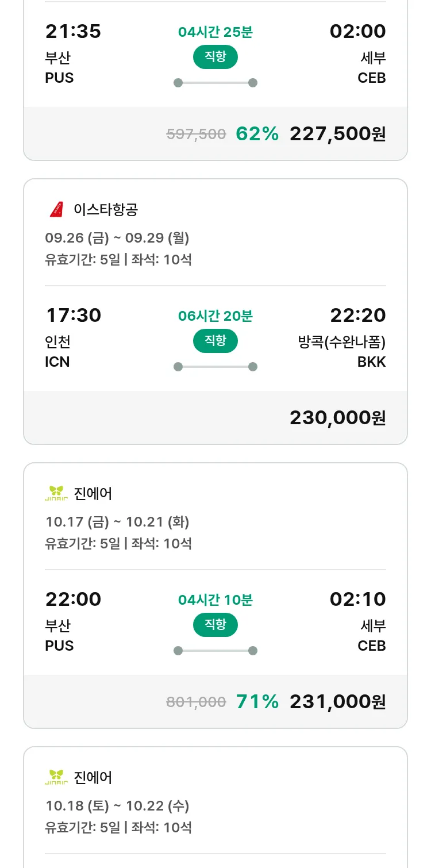The image size is (431, 868).
Task: Click the Jin Air logo on the 10.18 flight card
Action: point(56,777)
